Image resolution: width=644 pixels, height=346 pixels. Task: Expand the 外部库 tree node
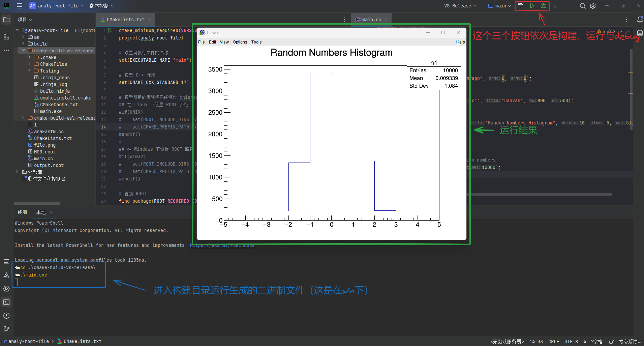click(x=17, y=172)
